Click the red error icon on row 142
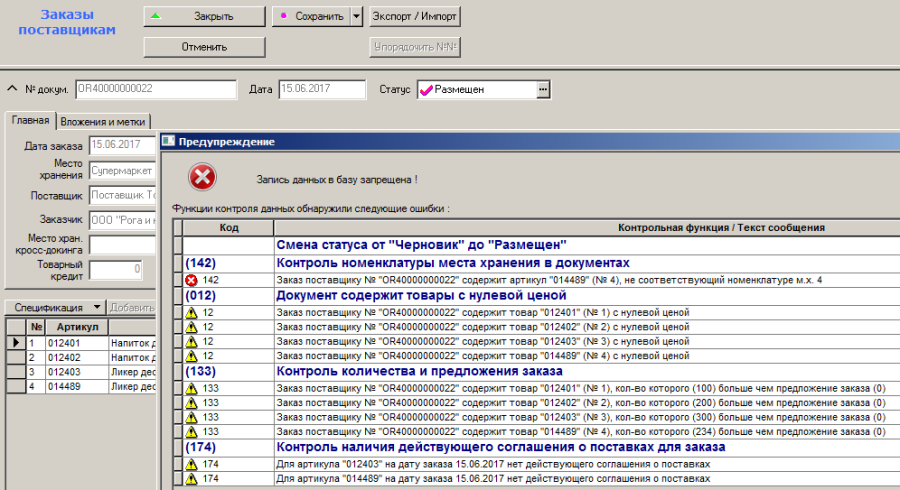 pos(191,280)
